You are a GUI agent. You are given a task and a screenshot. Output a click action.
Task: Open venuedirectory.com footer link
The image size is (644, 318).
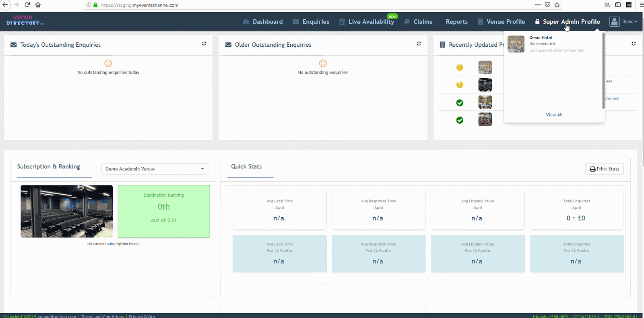click(x=57, y=316)
